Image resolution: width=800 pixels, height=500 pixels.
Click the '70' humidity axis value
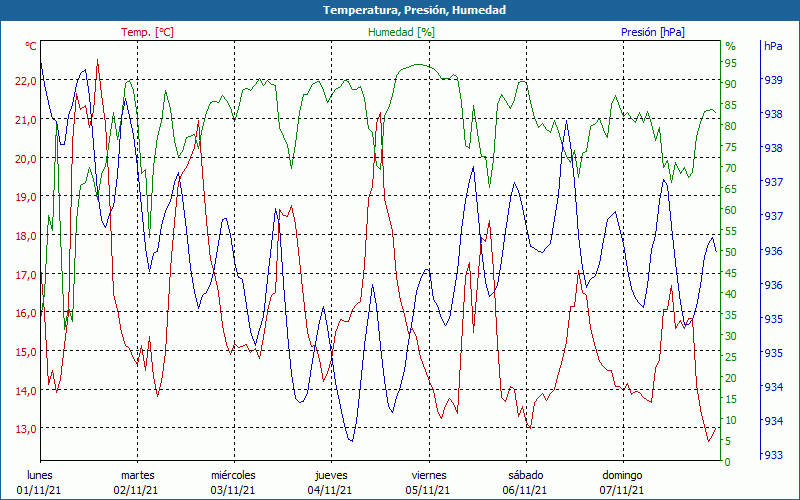click(x=731, y=168)
